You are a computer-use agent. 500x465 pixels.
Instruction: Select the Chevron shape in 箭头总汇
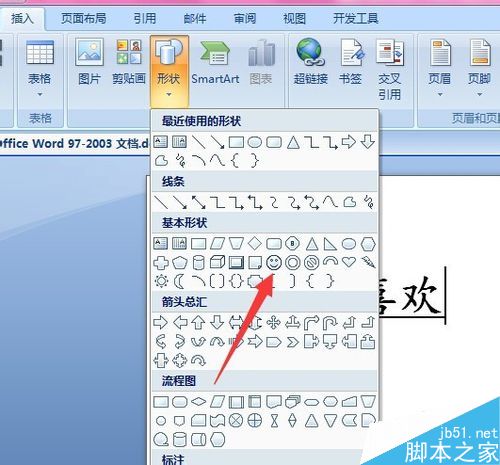pyautogui.click(x=293, y=342)
